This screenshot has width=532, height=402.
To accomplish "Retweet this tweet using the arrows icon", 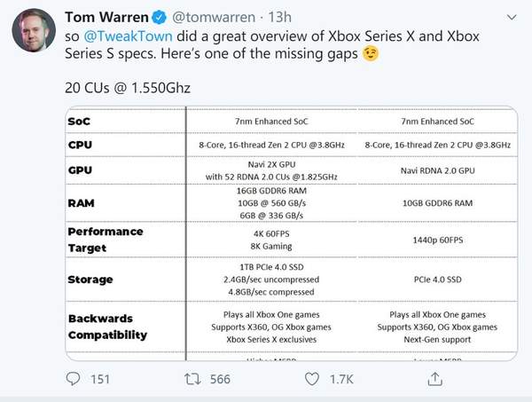I will tap(192, 379).
